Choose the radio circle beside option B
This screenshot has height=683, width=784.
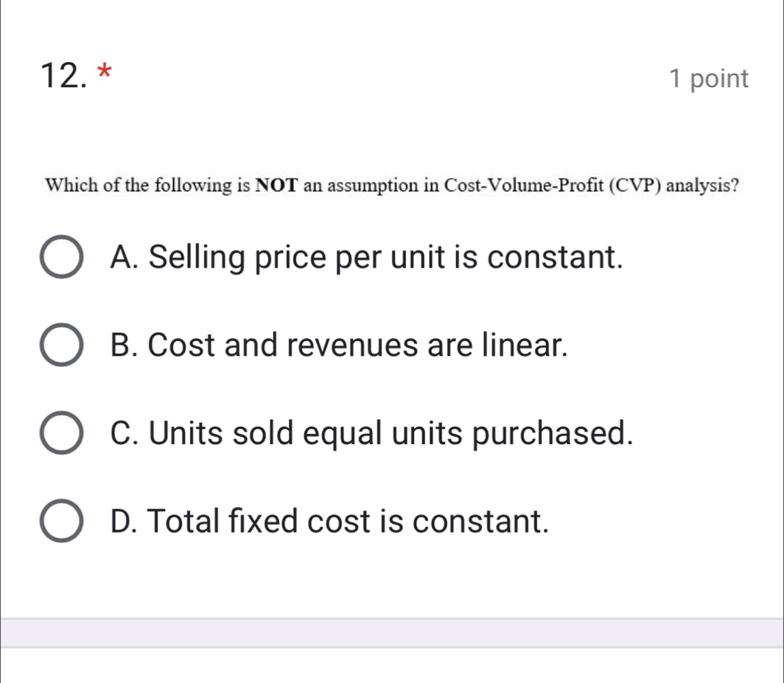61,345
